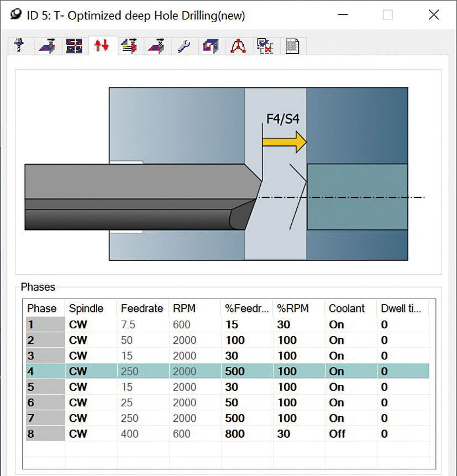Viewport: 457px width, 476px height.
Task: Click the %Feedrate value 100 in phase 2
Action: [x=235, y=340]
